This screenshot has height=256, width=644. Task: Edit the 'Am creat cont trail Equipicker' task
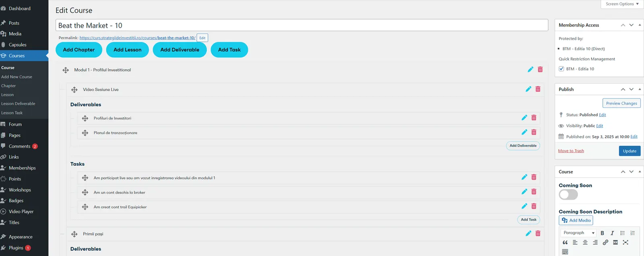coord(524,206)
